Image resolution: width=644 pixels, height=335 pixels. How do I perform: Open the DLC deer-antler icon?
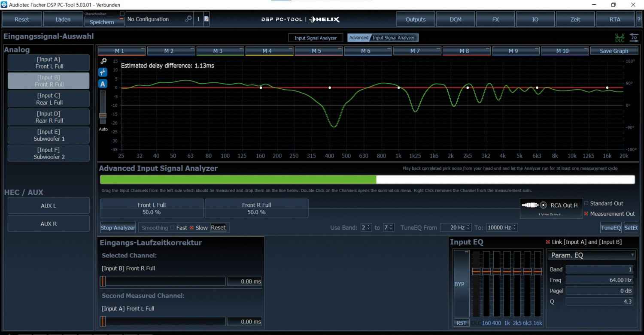click(x=620, y=38)
